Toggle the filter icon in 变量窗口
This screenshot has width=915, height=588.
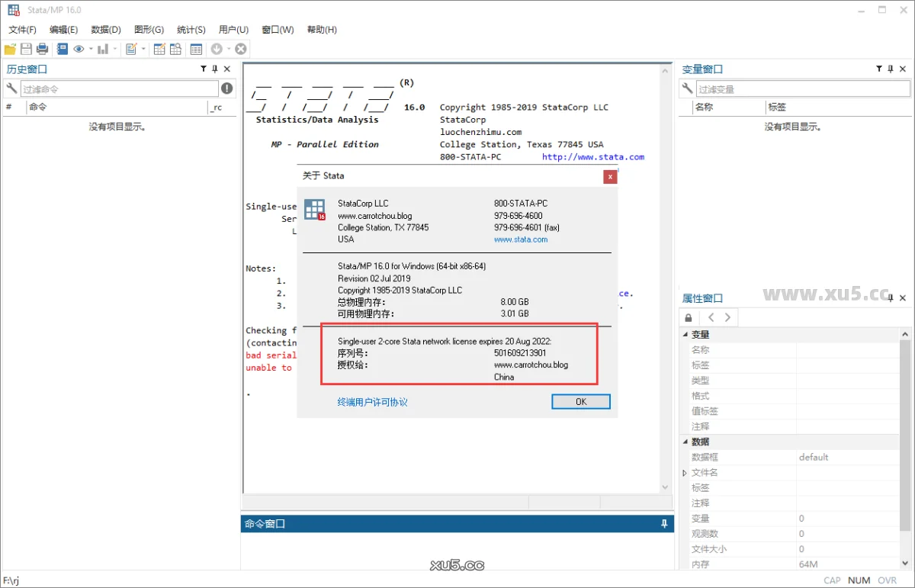click(x=878, y=68)
